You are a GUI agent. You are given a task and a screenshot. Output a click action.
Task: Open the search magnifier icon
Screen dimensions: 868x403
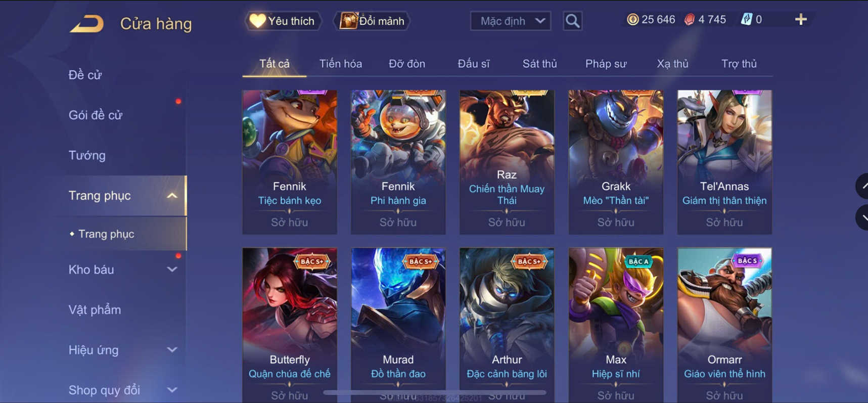572,21
